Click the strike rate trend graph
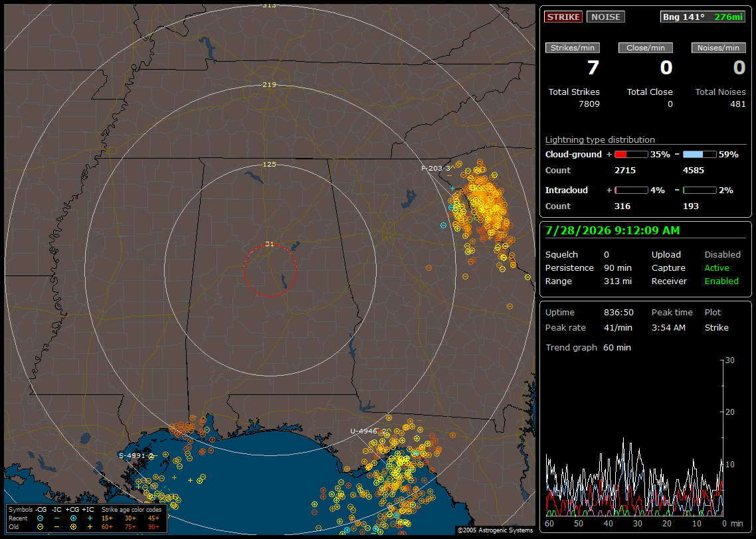This screenshot has height=539, width=756. point(634,438)
